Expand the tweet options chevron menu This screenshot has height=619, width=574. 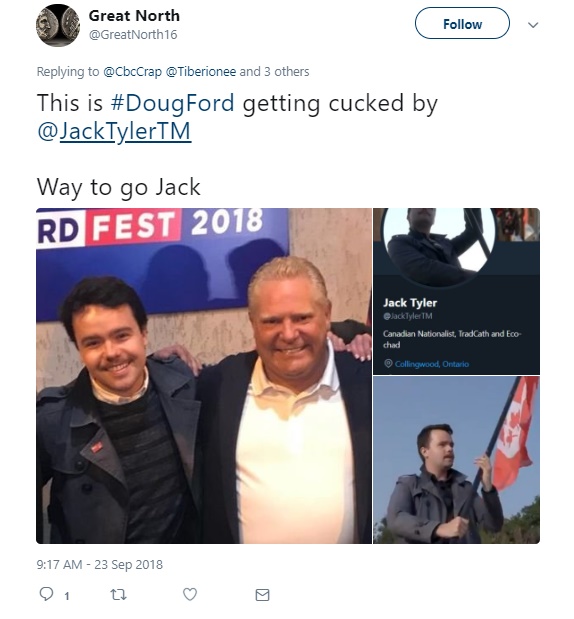pyautogui.click(x=533, y=25)
